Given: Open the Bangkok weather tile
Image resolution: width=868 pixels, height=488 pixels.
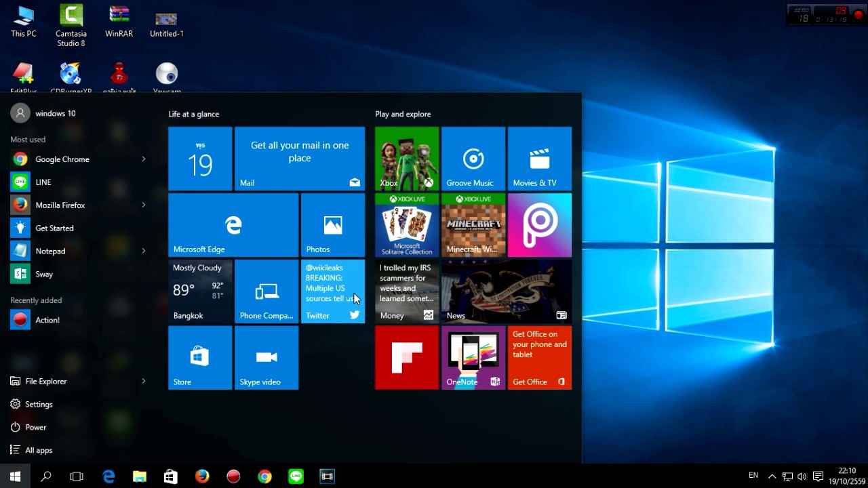Looking at the screenshot, I should tap(200, 291).
